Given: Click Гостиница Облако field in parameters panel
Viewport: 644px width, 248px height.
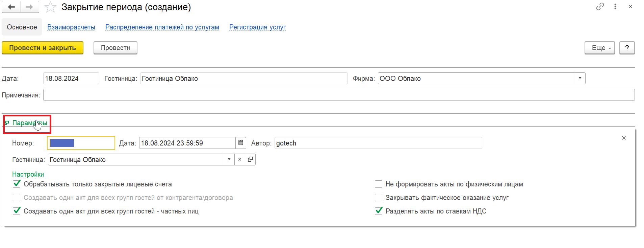Looking at the screenshot, I should [x=136, y=159].
